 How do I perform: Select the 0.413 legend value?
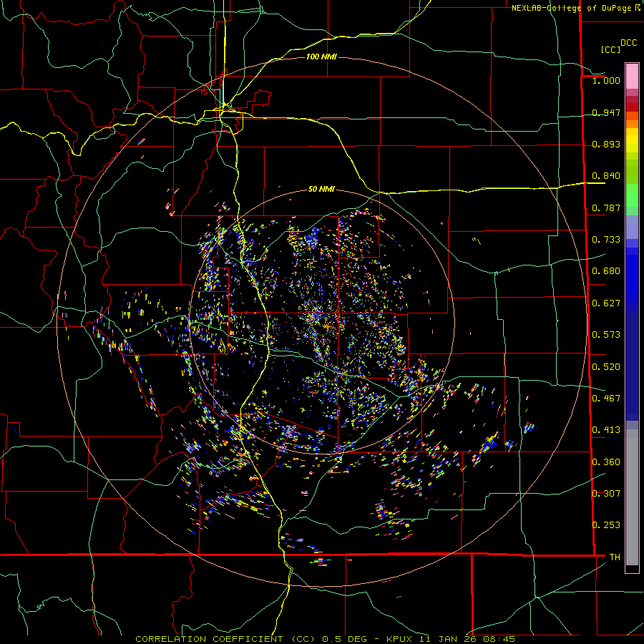click(606, 430)
